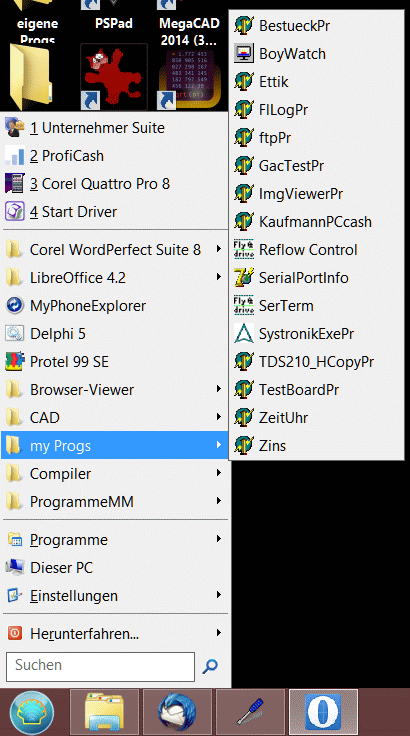Launch MyPhoneExplorer from the start menu
This screenshot has width=410, height=736.
(115, 306)
